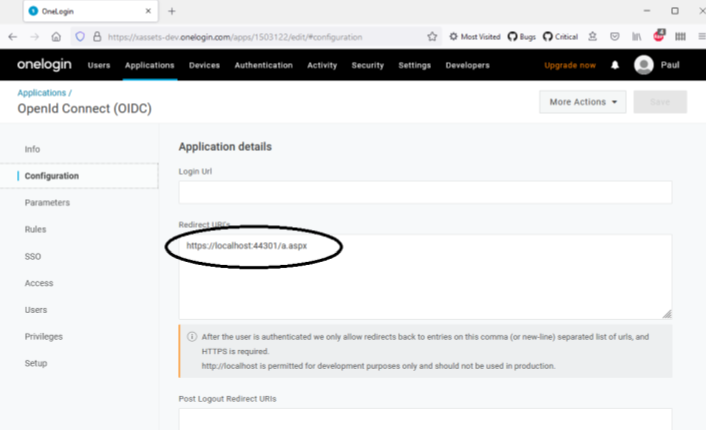Open the Access sidebar tab
This screenshot has width=706, height=430.
click(x=39, y=283)
